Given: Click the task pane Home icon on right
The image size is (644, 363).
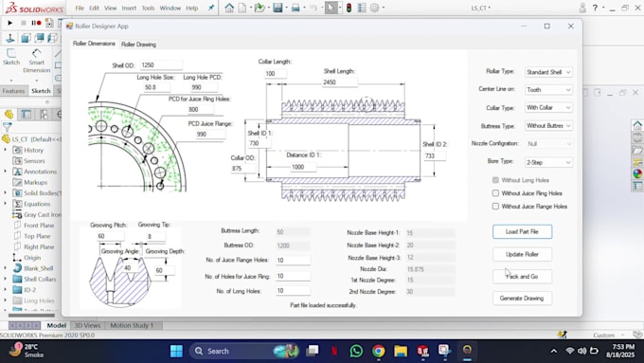Looking at the screenshot, I should [x=637, y=125].
